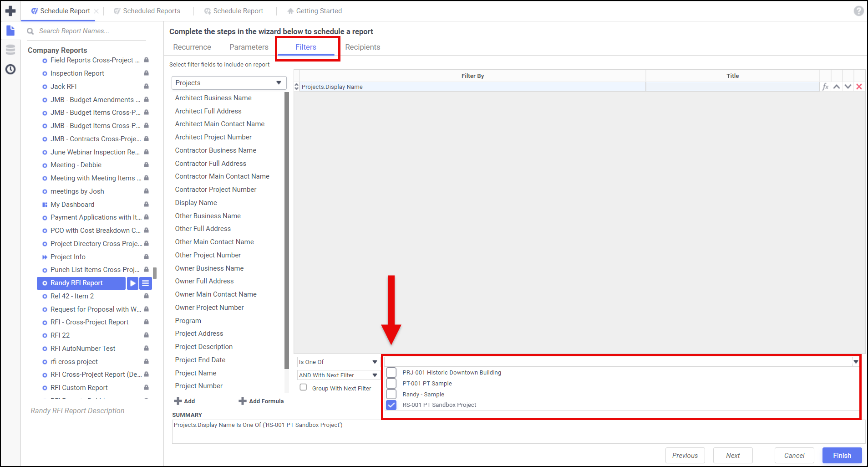The height and width of the screenshot is (467, 868).
Task: Open the database sidebar icon
Action: pyautogui.click(x=10, y=50)
